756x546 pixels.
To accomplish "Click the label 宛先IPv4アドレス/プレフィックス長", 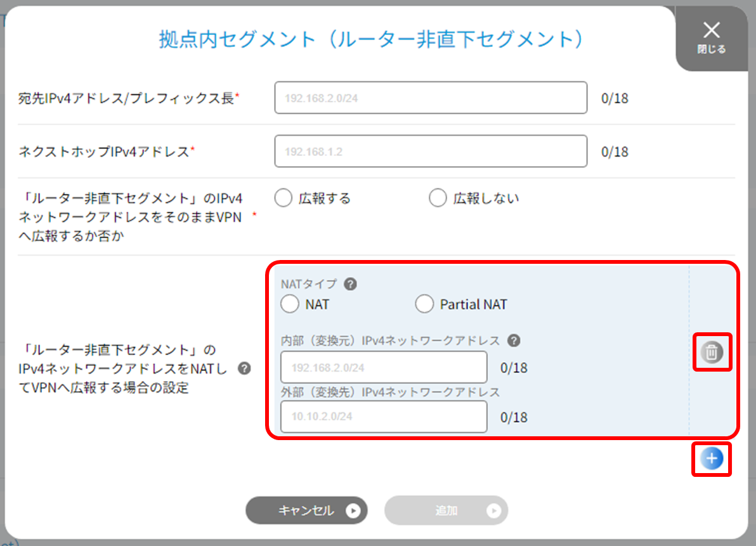I will 126,98.
